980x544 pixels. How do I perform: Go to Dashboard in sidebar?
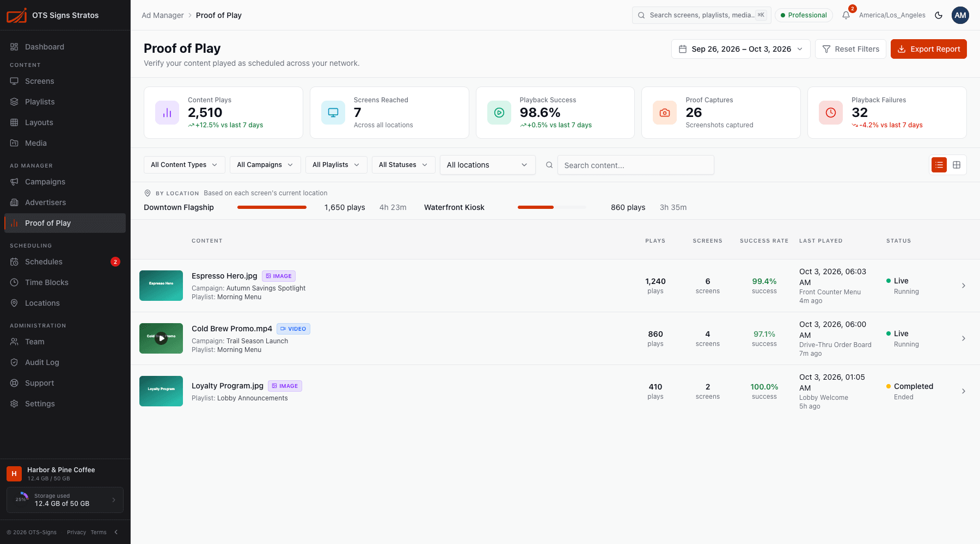[x=65, y=47]
